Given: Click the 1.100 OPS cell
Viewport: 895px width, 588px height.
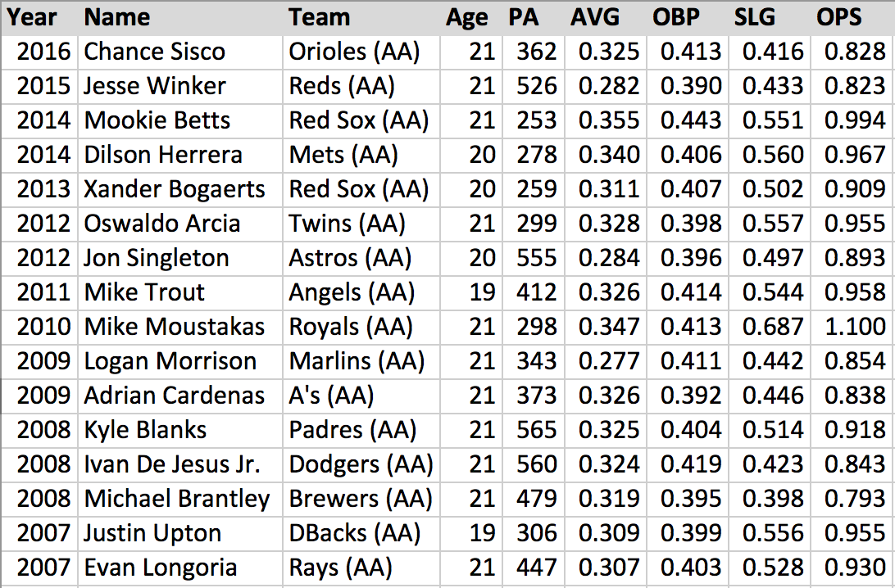Looking at the screenshot, I should [855, 327].
